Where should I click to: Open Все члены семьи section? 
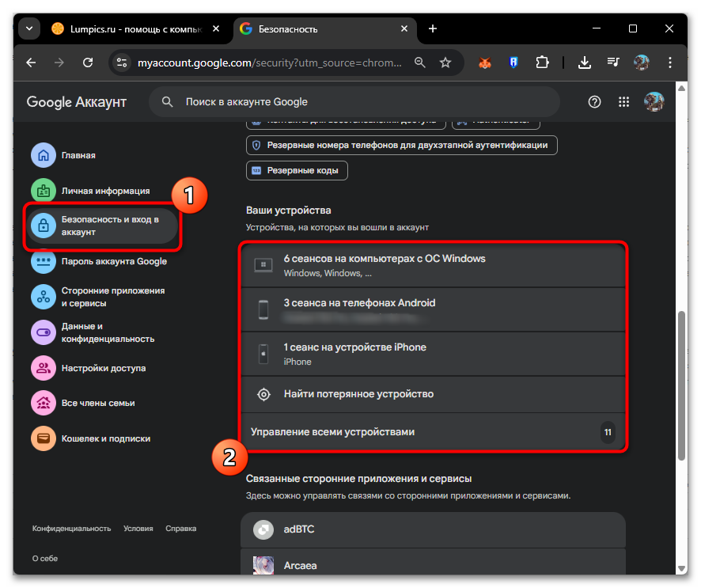point(83,403)
